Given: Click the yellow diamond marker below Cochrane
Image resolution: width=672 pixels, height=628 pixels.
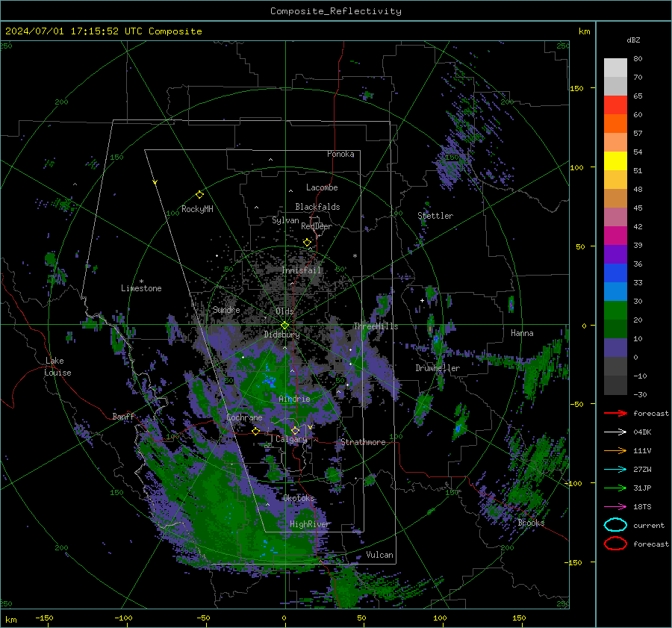Looking at the screenshot, I should (x=255, y=432).
